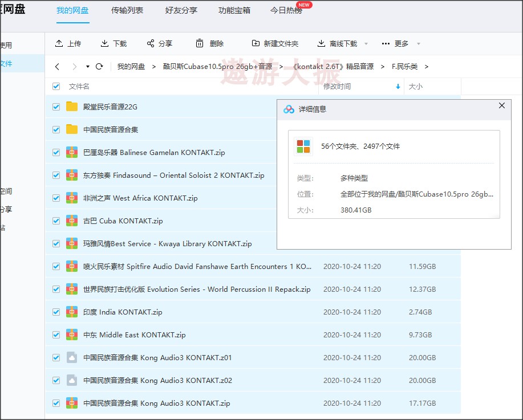
Task: Click the download icon in toolbar
Action: click(104, 44)
